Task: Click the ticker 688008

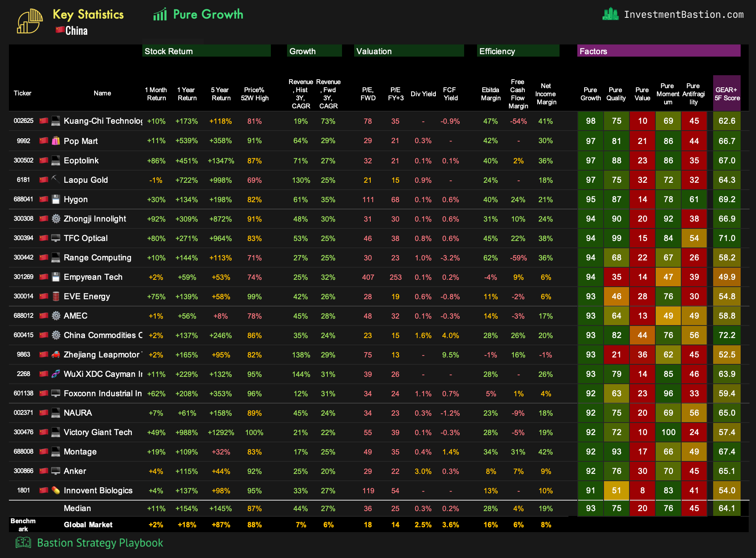Action: pyautogui.click(x=23, y=451)
